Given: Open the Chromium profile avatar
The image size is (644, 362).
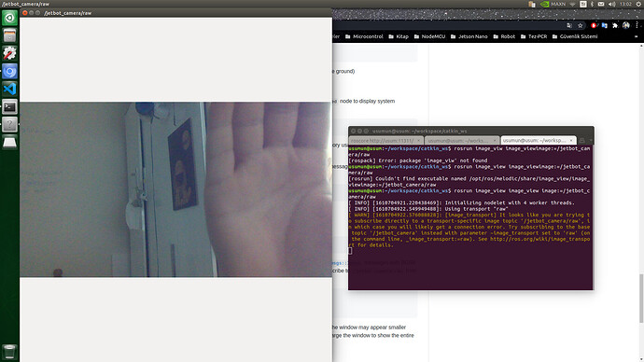Looking at the screenshot, I should 626,25.
